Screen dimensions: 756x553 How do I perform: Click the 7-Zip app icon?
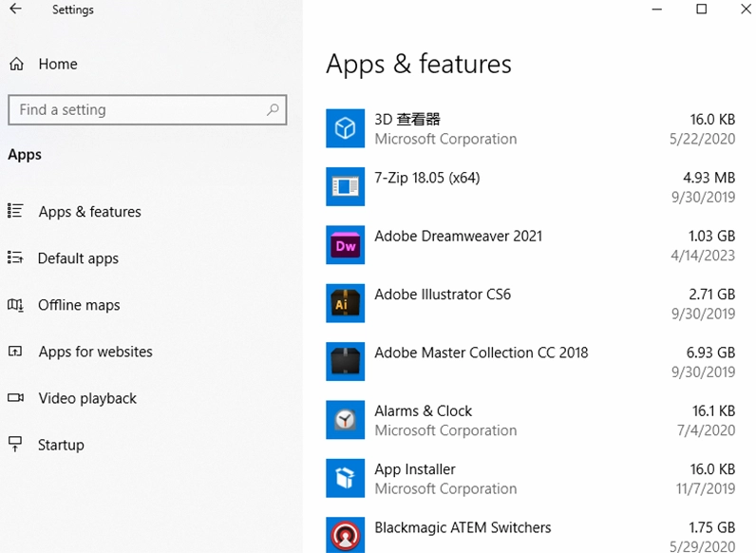(345, 186)
